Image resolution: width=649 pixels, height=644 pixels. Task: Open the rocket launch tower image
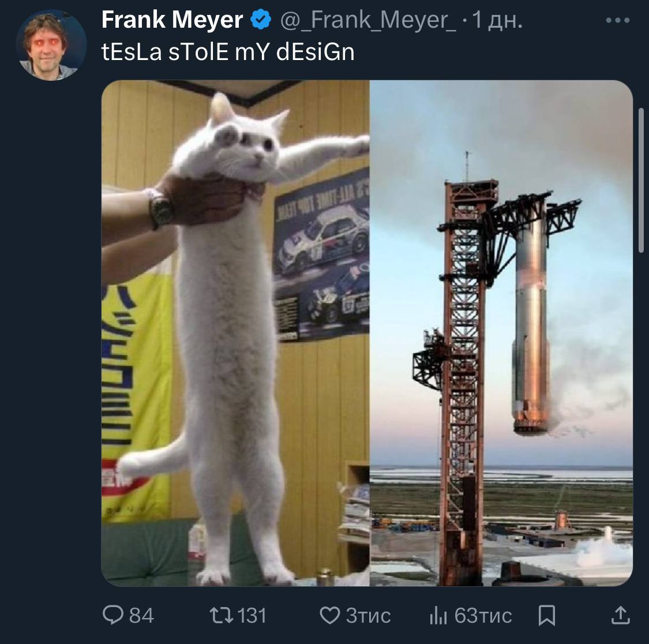tap(501, 333)
